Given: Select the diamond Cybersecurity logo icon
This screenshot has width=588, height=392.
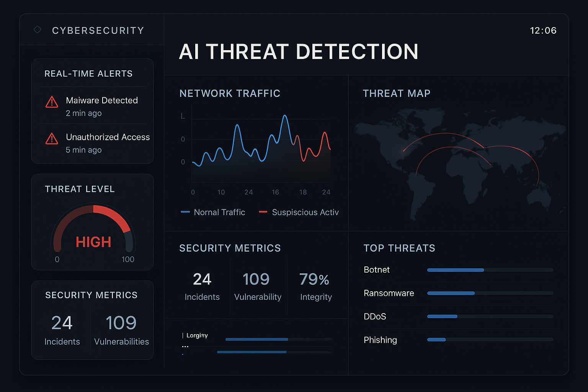Looking at the screenshot, I should (37, 29).
